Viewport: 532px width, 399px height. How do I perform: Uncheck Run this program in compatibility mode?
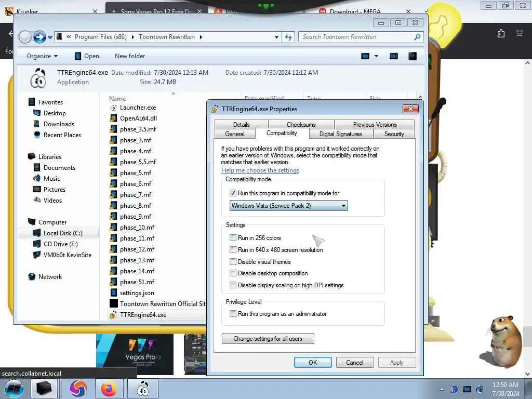[233, 193]
